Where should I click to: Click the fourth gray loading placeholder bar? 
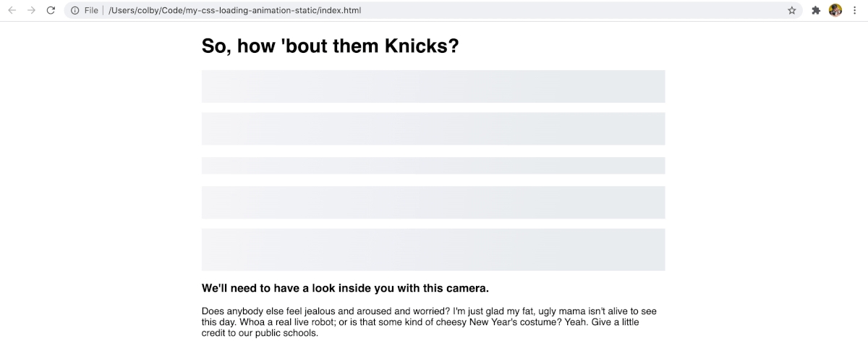[433, 203]
